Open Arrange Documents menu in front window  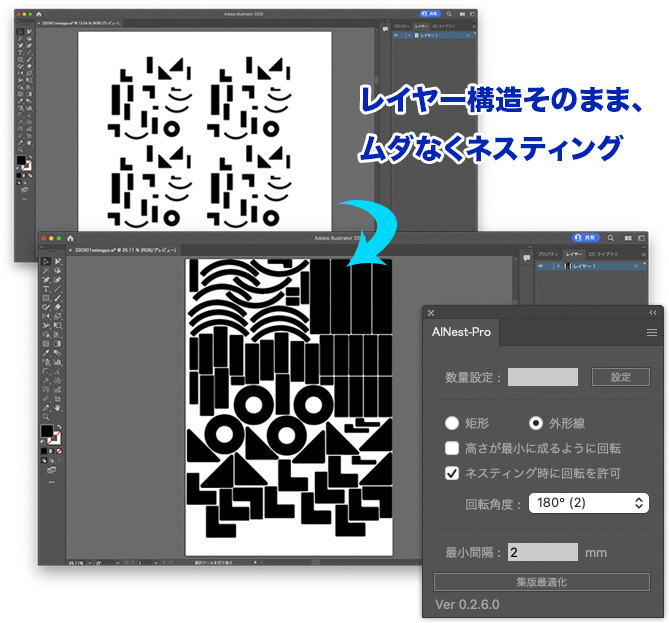[628, 238]
